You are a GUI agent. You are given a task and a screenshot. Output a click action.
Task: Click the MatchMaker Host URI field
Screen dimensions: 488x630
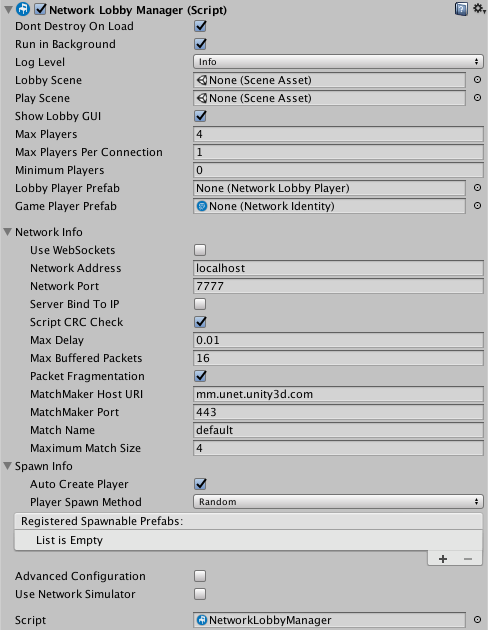click(x=338, y=394)
